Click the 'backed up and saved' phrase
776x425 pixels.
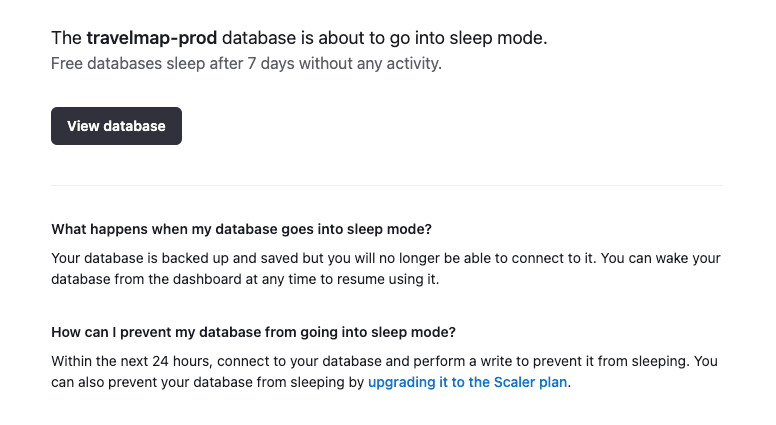[230, 259]
